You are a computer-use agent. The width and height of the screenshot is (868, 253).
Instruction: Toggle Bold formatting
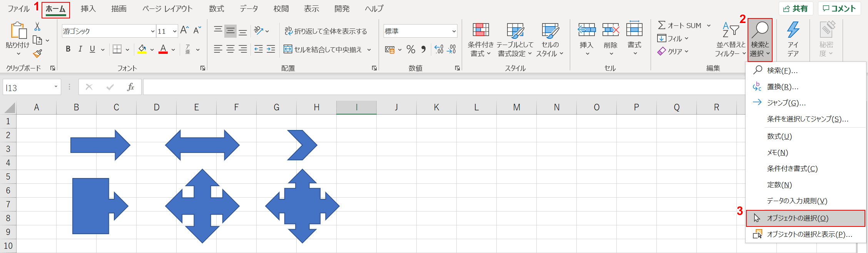pos(68,49)
